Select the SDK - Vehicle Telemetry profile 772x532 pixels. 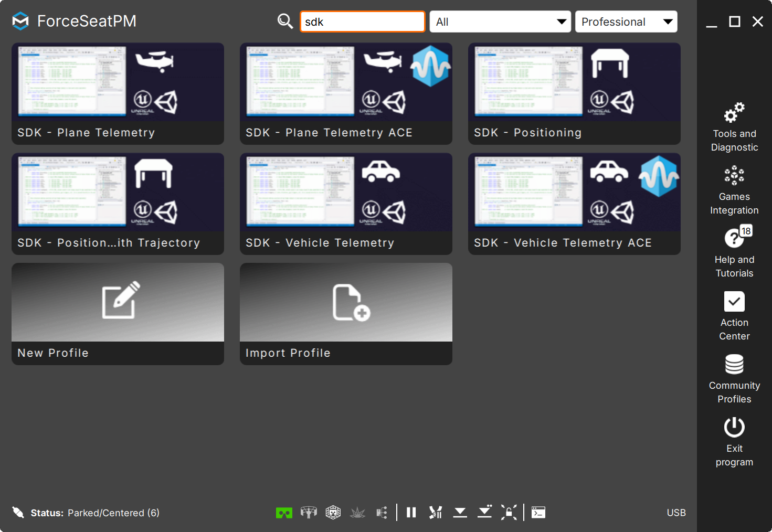pyautogui.click(x=346, y=204)
